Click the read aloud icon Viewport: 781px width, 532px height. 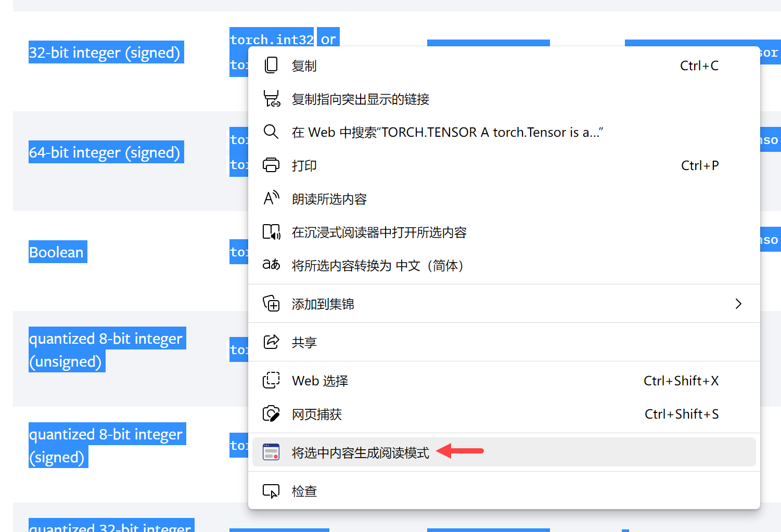pos(271,198)
